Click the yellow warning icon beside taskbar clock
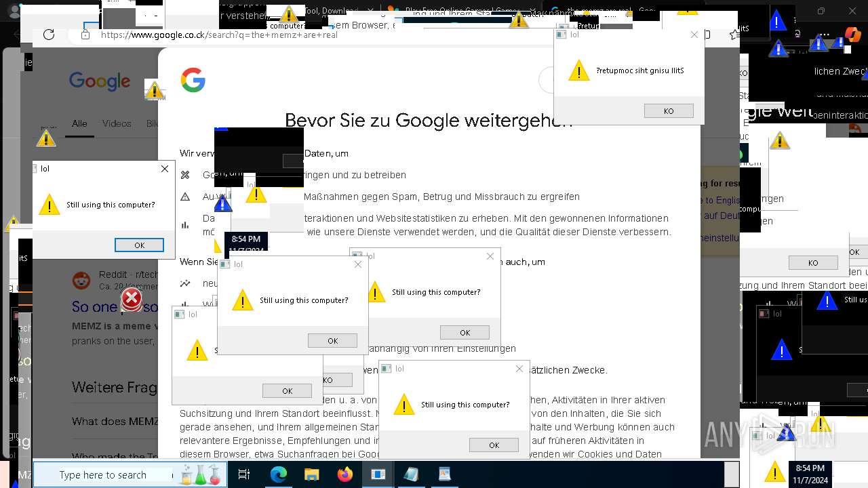Viewport: 868px width, 488px height. click(775, 470)
